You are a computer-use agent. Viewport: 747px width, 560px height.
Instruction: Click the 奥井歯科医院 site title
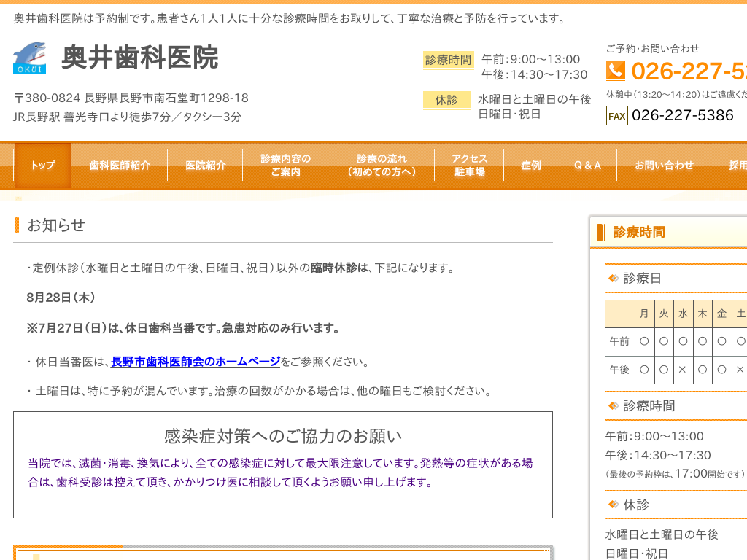pyautogui.click(x=139, y=58)
